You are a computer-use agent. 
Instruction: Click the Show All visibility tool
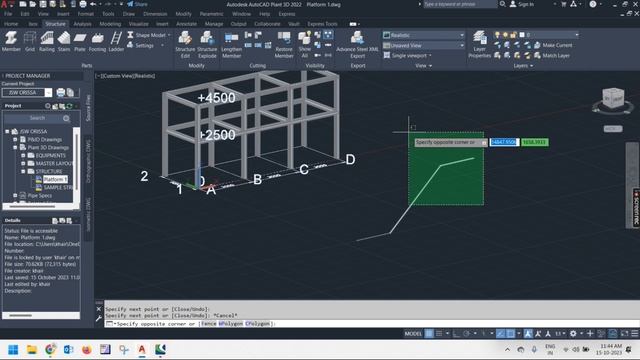(x=304, y=45)
